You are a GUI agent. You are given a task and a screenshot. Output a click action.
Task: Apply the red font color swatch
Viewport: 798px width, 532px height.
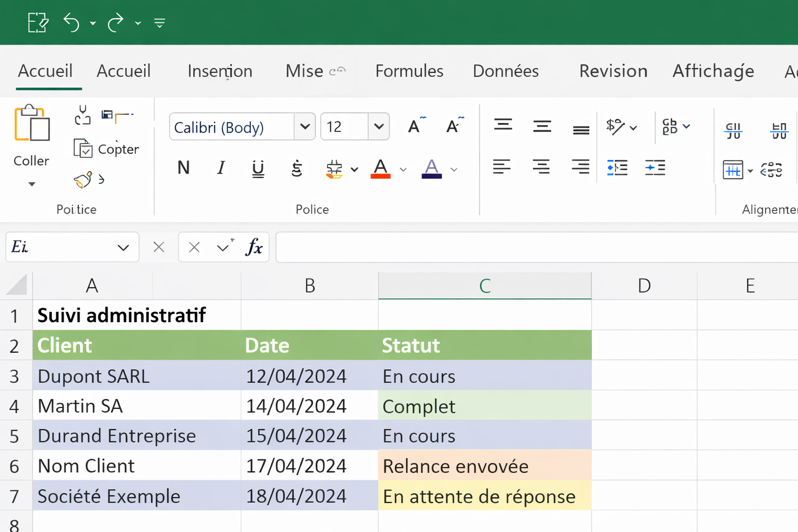(x=380, y=169)
